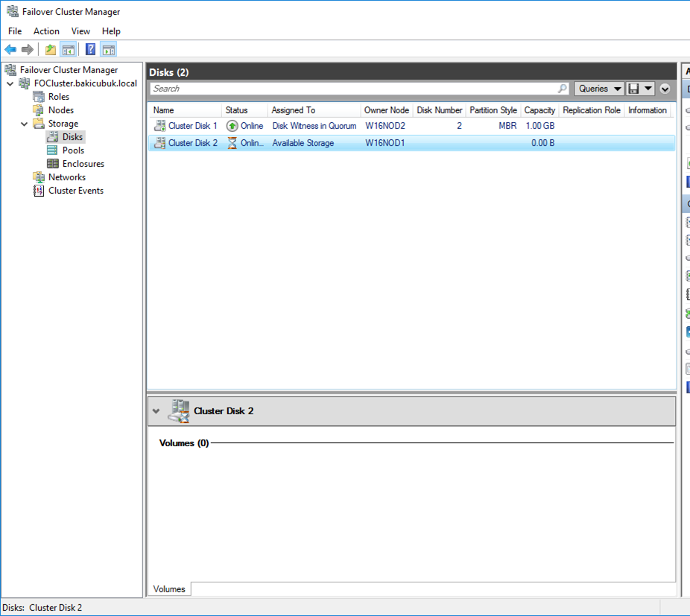Viewport: 690px width, 616px height.
Task: Expand the search options with the round chevron button
Action: [x=665, y=89]
